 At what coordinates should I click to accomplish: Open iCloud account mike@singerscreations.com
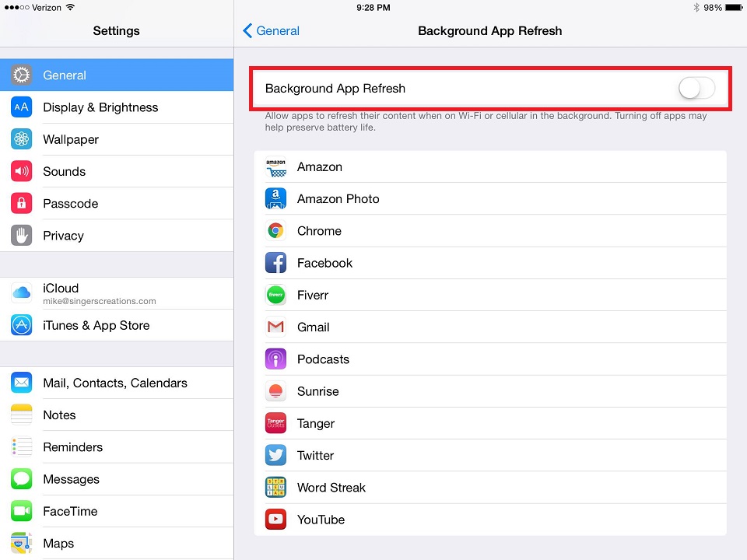[117, 293]
